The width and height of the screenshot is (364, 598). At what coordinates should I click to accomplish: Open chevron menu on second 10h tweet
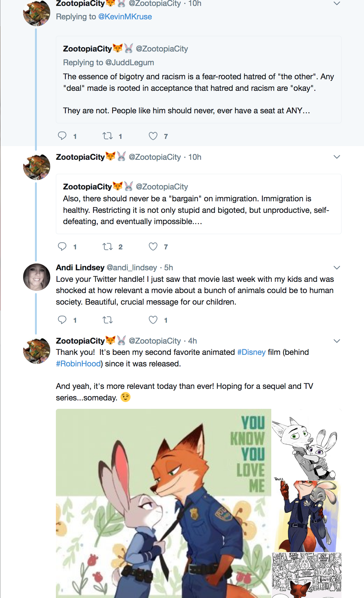(337, 157)
